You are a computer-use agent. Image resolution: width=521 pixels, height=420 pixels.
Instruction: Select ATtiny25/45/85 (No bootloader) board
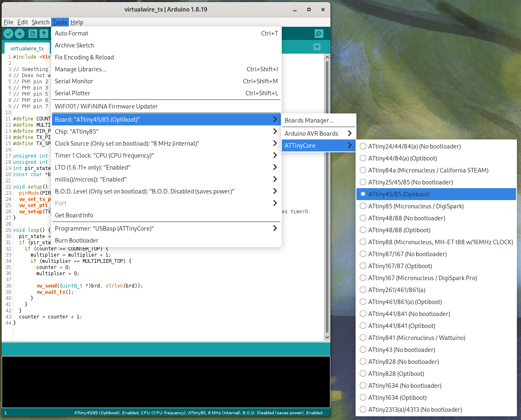[436, 182]
